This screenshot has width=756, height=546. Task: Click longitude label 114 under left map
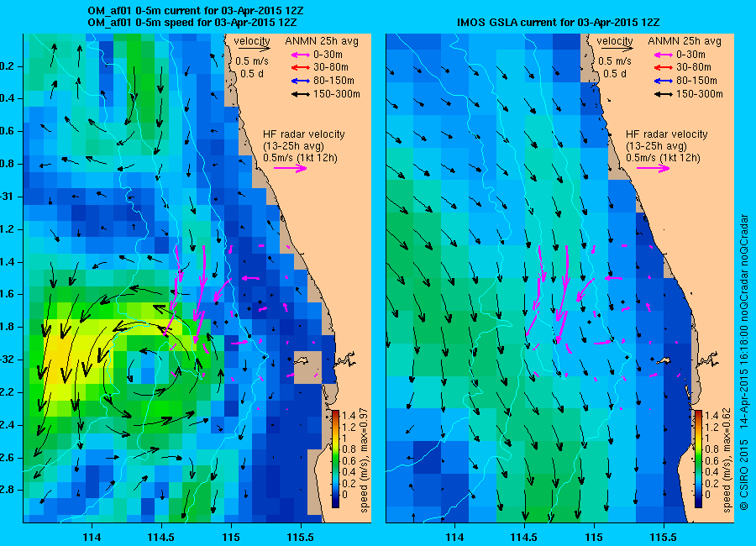[92, 537]
